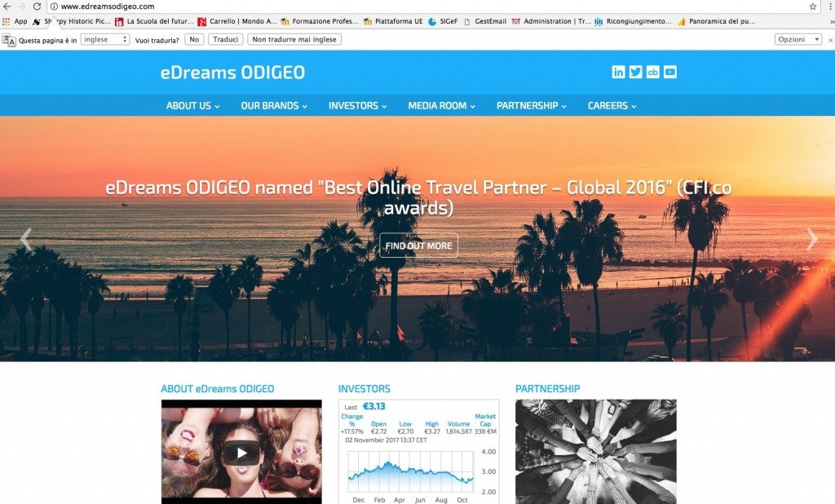Open the CAREERS menu item

(x=612, y=105)
